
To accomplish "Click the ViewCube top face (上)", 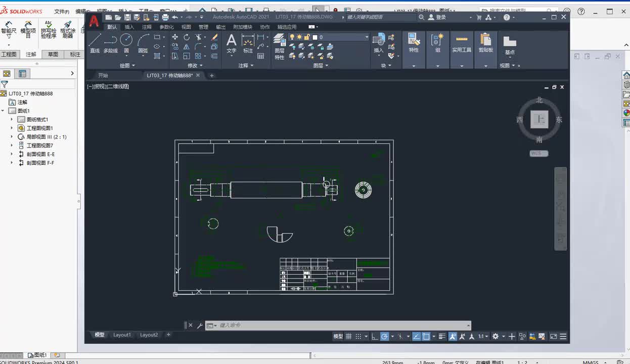I will click(539, 120).
